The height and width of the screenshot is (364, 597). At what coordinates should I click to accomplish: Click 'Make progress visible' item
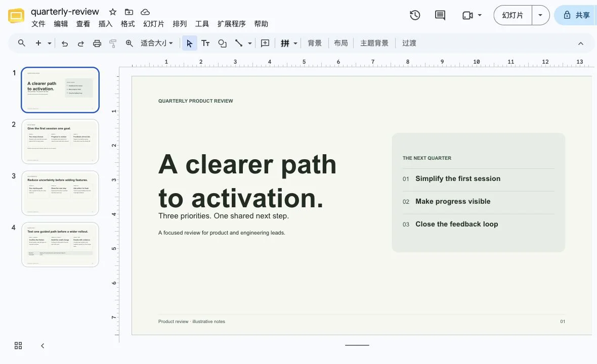(x=453, y=202)
